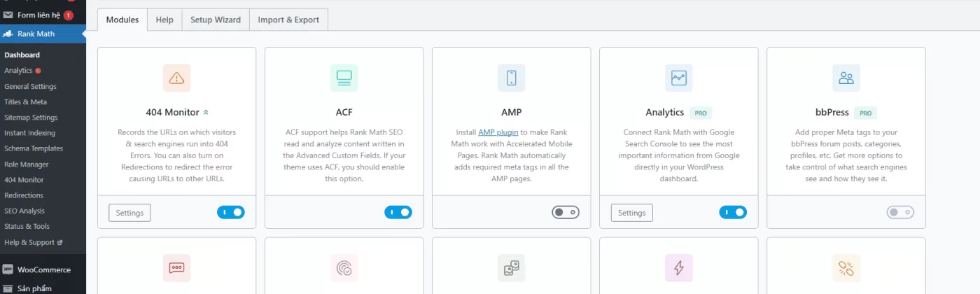Screen dimensions: 980x294
Task: Open Titles & Meta settings
Action: (25, 101)
